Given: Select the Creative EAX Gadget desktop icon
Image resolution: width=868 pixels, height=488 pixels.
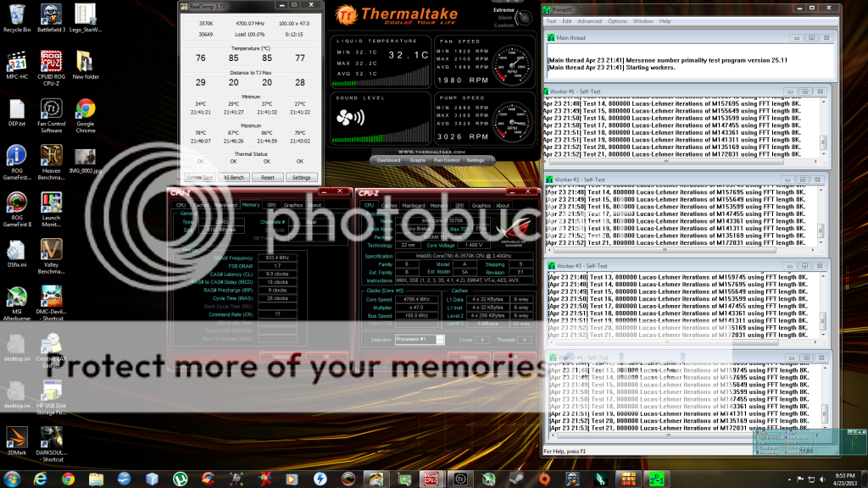Looking at the screenshot, I should click(51, 351).
